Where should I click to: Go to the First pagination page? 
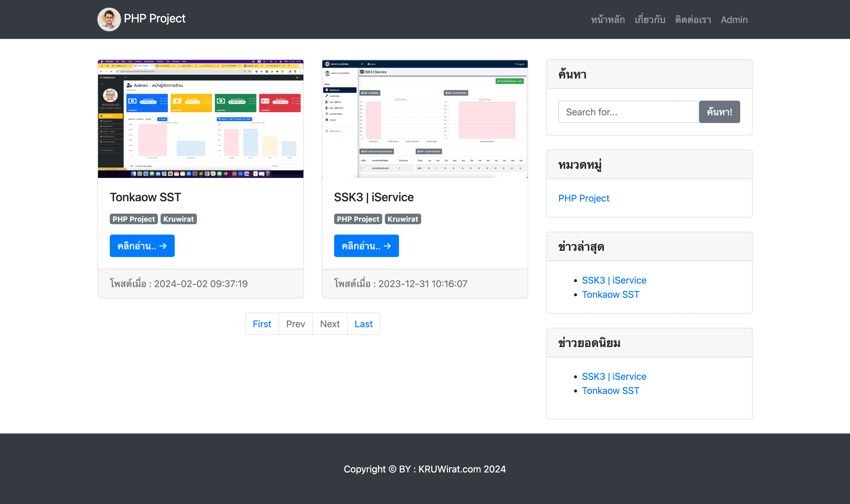262,324
